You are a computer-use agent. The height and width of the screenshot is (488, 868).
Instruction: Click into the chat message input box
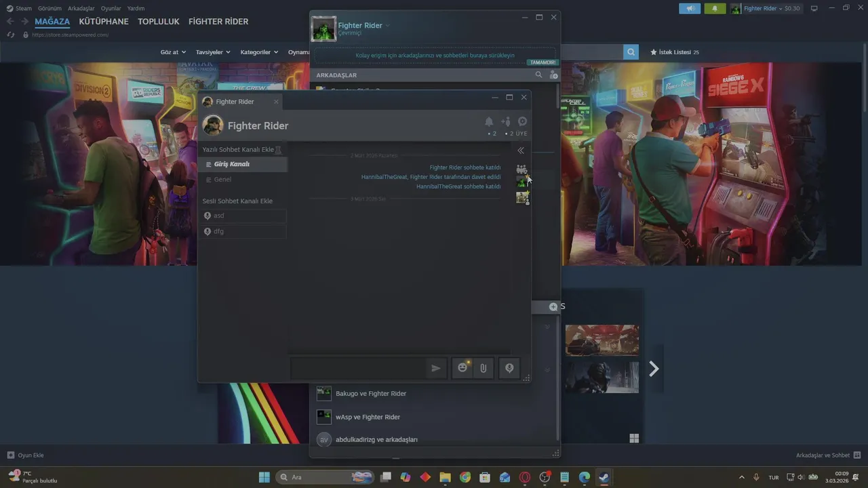click(359, 368)
